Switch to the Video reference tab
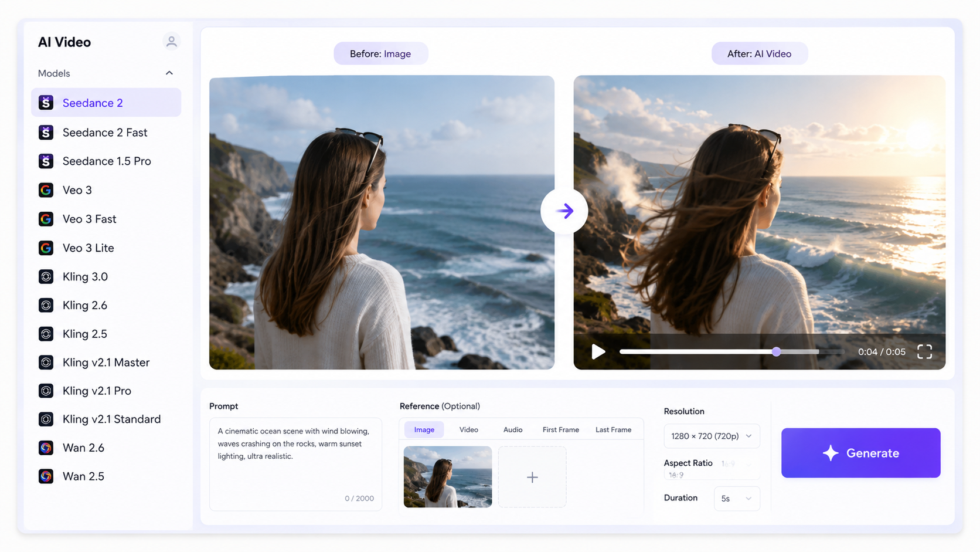This screenshot has width=980, height=552. coord(469,430)
